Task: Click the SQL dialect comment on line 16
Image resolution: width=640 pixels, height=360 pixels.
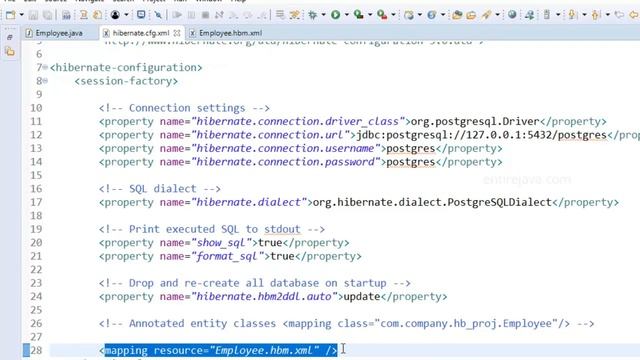Action: (x=160, y=189)
